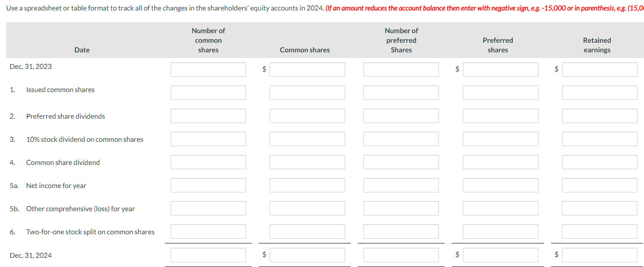The height and width of the screenshot is (267, 644).
Task: Select Common share dividend number of common shares field
Action: coord(208,162)
